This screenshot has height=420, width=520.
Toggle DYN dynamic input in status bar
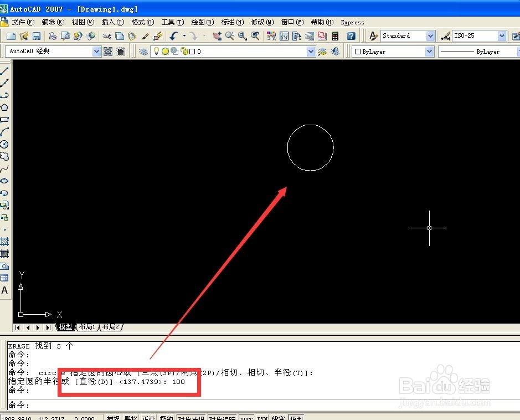(262, 417)
